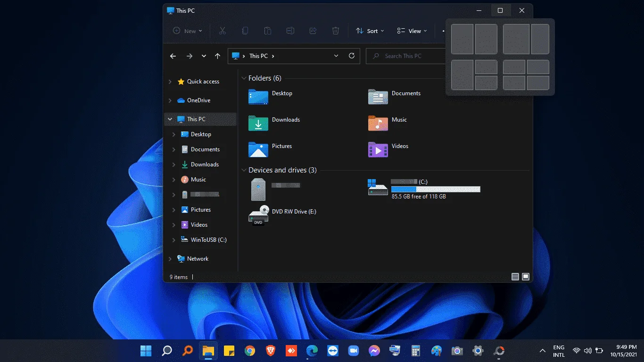Screen dimensions: 644x362
Task: Click ENG INTL language indicator
Action: tap(559, 351)
